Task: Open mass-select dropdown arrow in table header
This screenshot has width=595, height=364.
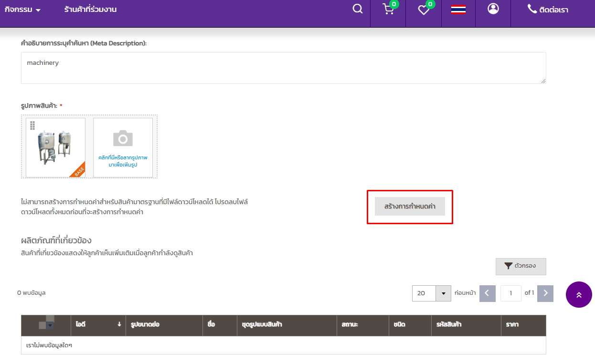Action: click(x=50, y=325)
